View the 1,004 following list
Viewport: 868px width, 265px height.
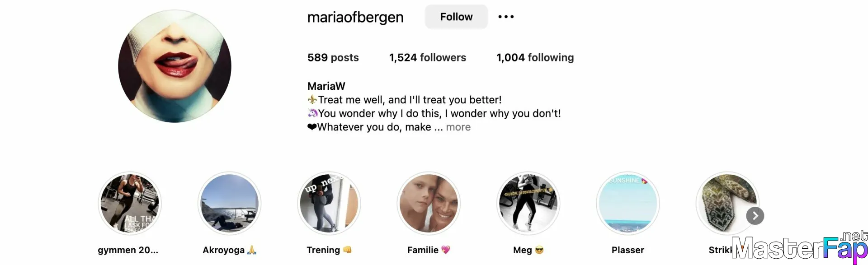[x=535, y=58]
